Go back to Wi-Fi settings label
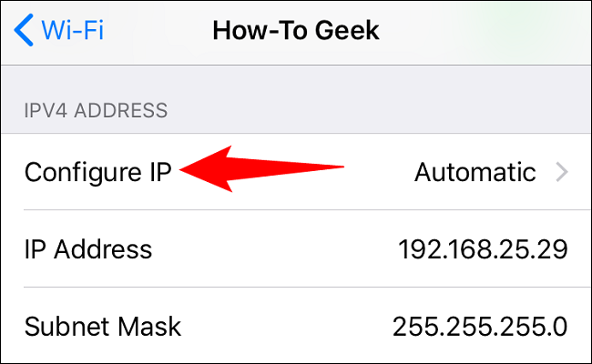The height and width of the screenshot is (364, 592). coord(73,31)
